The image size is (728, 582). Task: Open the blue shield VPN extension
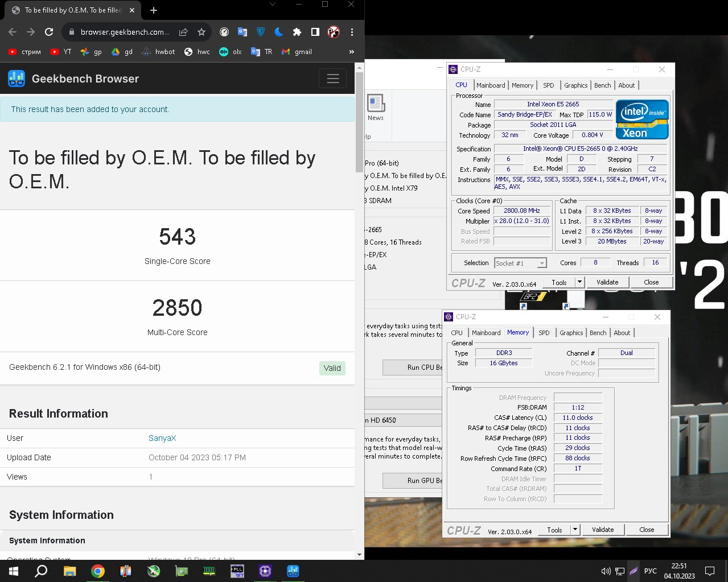(x=261, y=32)
